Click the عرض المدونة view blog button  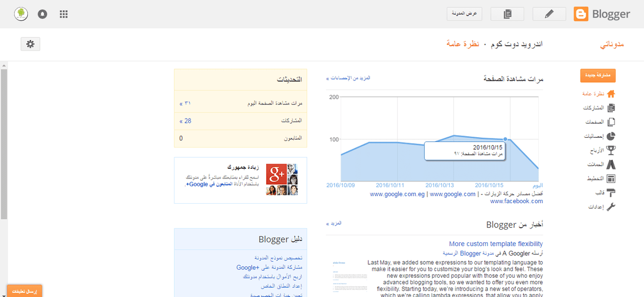coord(465,14)
